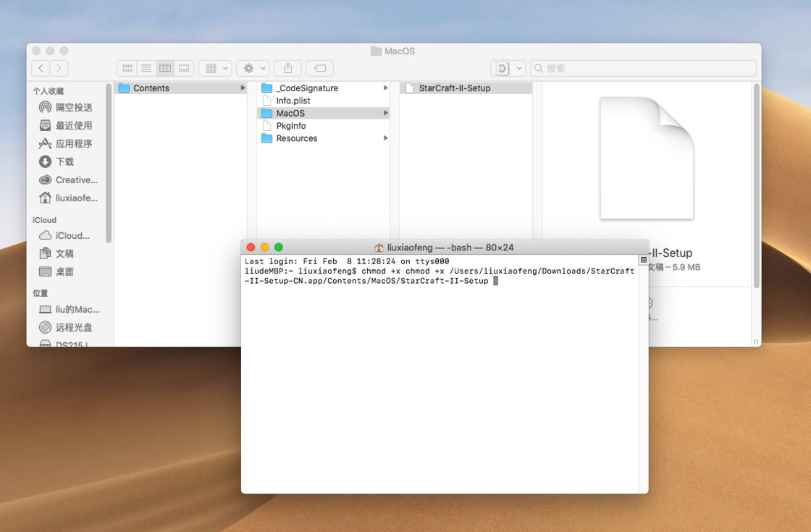The image size is (811, 532).
Task: Select the Info.plist file
Action: click(293, 101)
